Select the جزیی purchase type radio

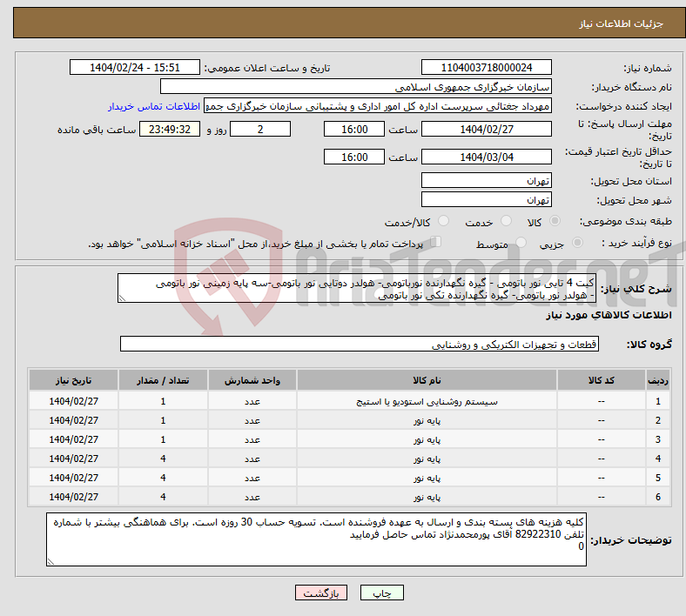tap(577, 242)
